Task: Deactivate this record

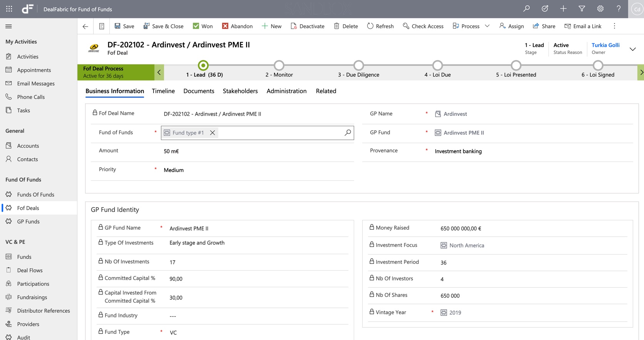Action: click(307, 26)
